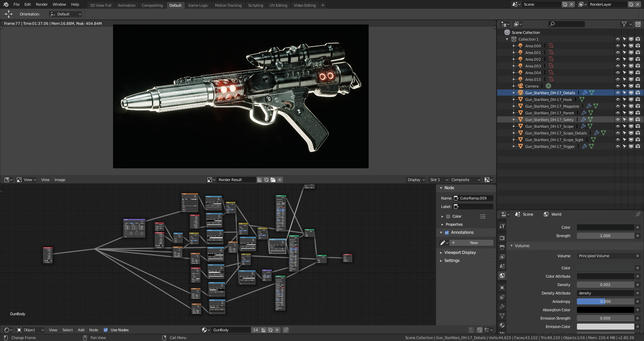Open the Render menu
The width and height of the screenshot is (644, 341).
41,4
